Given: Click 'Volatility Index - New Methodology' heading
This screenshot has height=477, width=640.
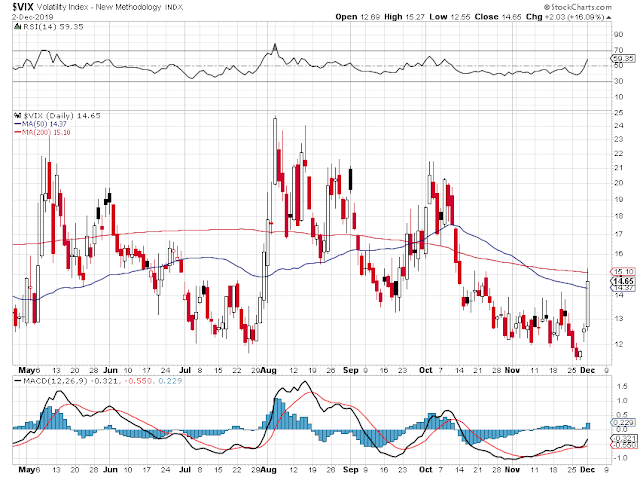Looking at the screenshot, I should pyautogui.click(x=100, y=7).
